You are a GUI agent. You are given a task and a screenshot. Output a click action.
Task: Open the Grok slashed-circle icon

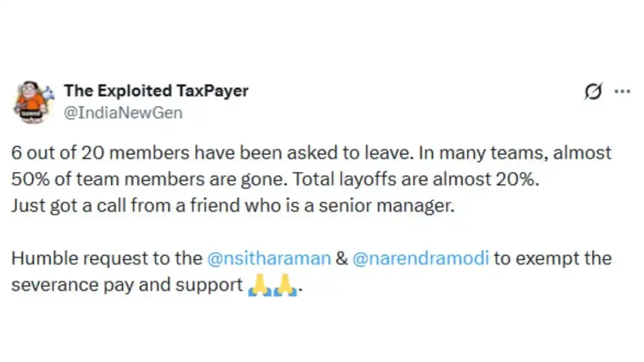(x=593, y=92)
